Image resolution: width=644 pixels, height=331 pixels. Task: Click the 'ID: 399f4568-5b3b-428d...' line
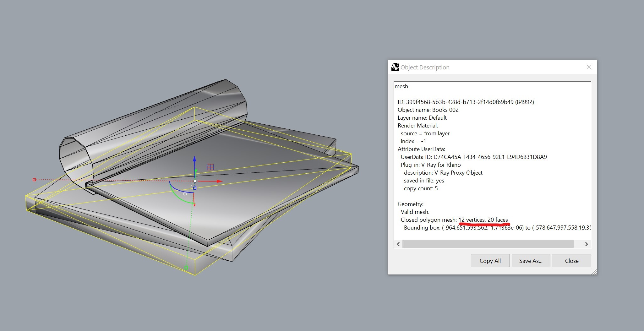coord(466,102)
